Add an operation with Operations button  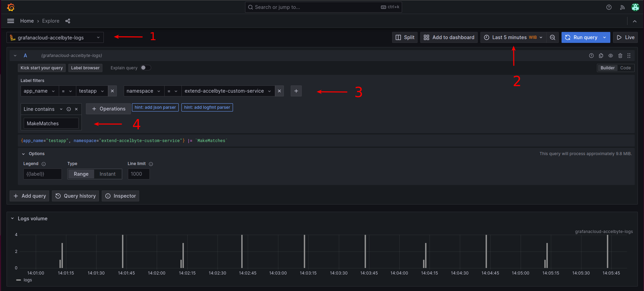[x=108, y=109]
